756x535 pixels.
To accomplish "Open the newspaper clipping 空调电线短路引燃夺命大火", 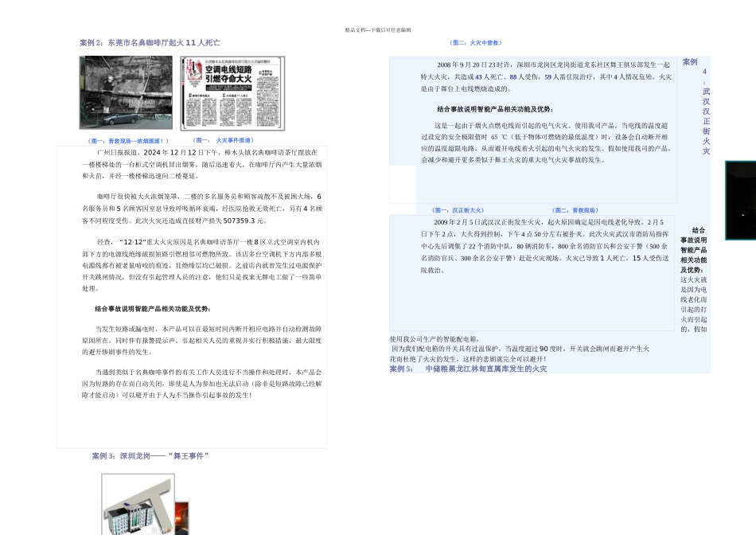I will pyautogui.click(x=233, y=93).
